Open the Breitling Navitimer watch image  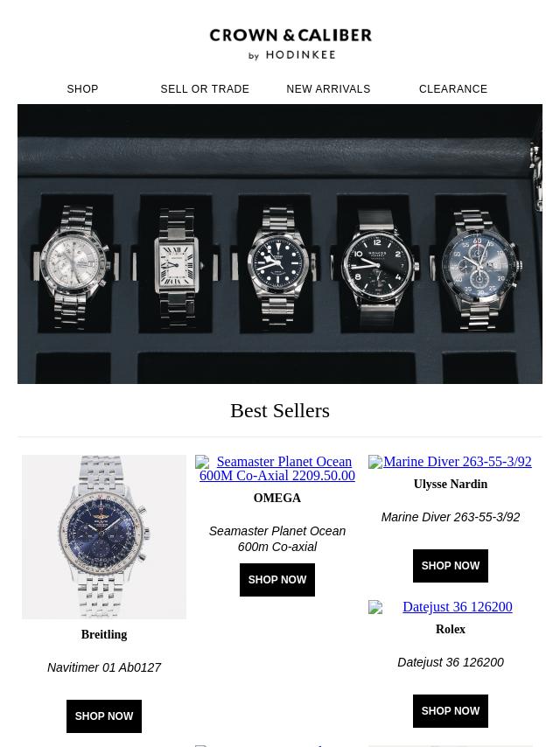coord(104,537)
